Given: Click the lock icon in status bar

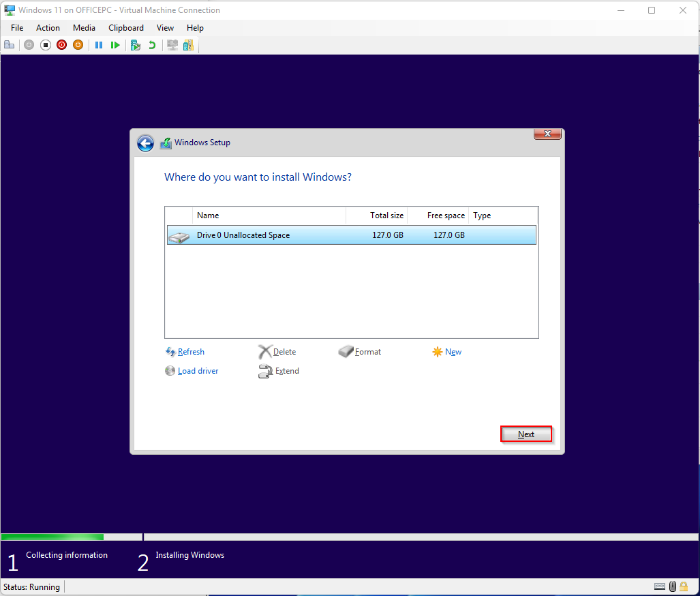Looking at the screenshot, I should click(684, 586).
